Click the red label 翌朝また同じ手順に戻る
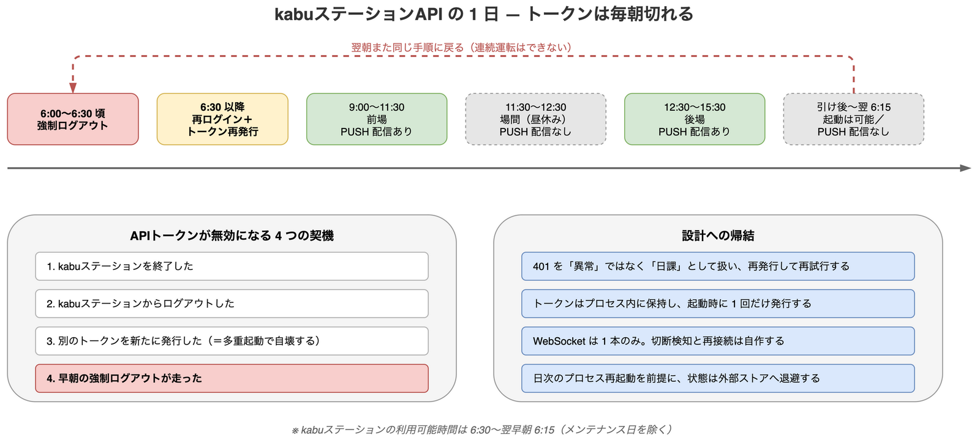 pos(461,47)
